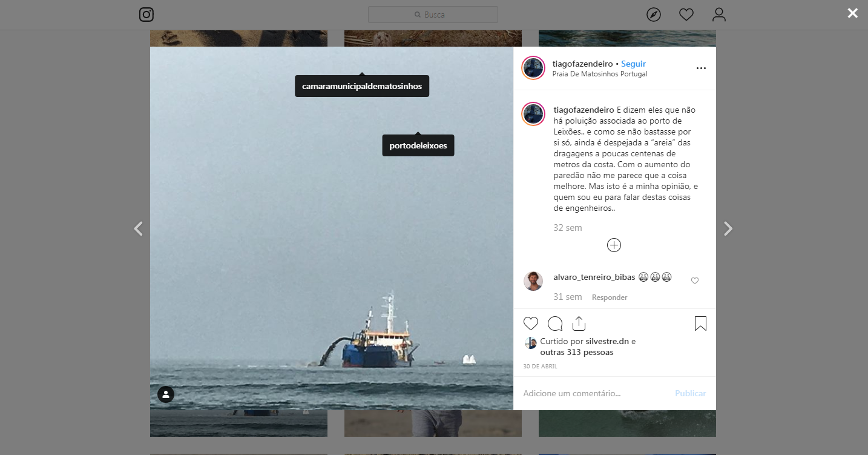
Task: Open the Instagram home logo
Action: [146, 15]
